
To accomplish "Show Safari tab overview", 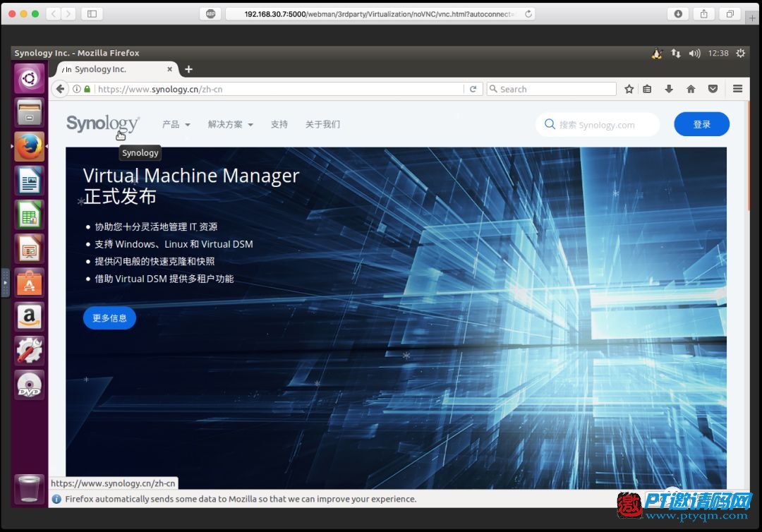I will coord(730,13).
